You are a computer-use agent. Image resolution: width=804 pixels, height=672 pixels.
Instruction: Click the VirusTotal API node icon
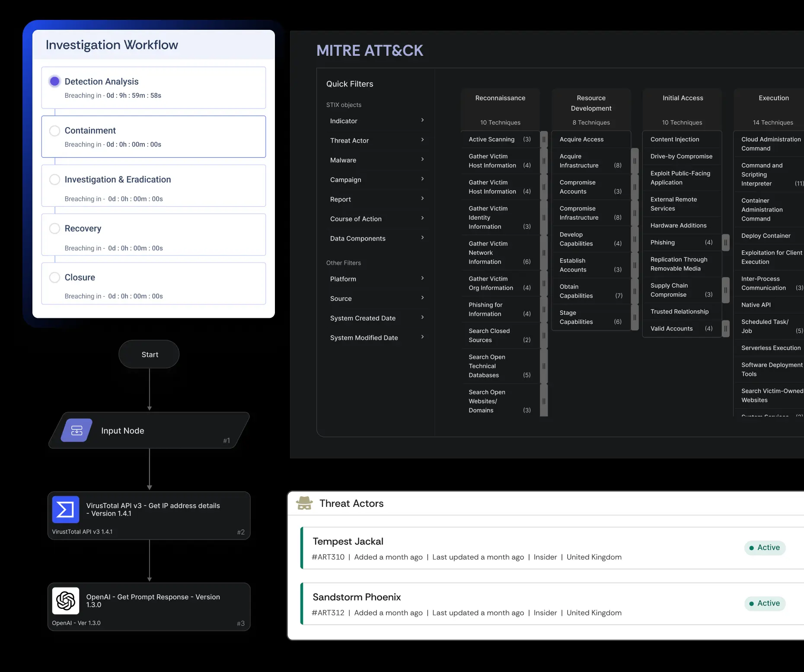[65, 509]
